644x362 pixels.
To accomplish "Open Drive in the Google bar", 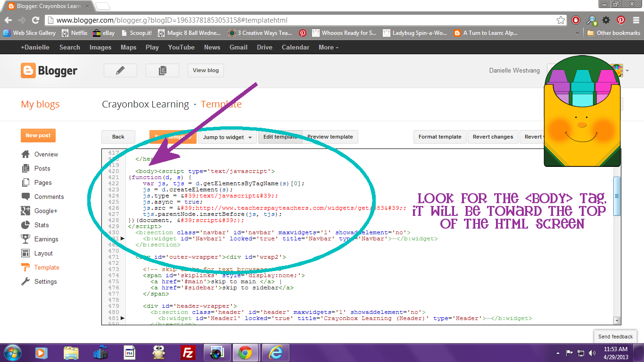I will click(x=264, y=47).
